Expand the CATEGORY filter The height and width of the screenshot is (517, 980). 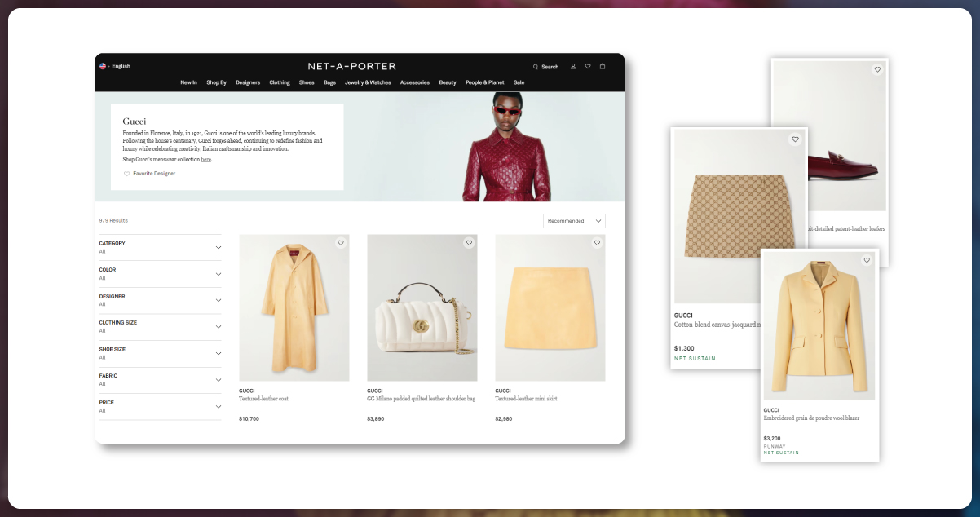pyautogui.click(x=160, y=247)
